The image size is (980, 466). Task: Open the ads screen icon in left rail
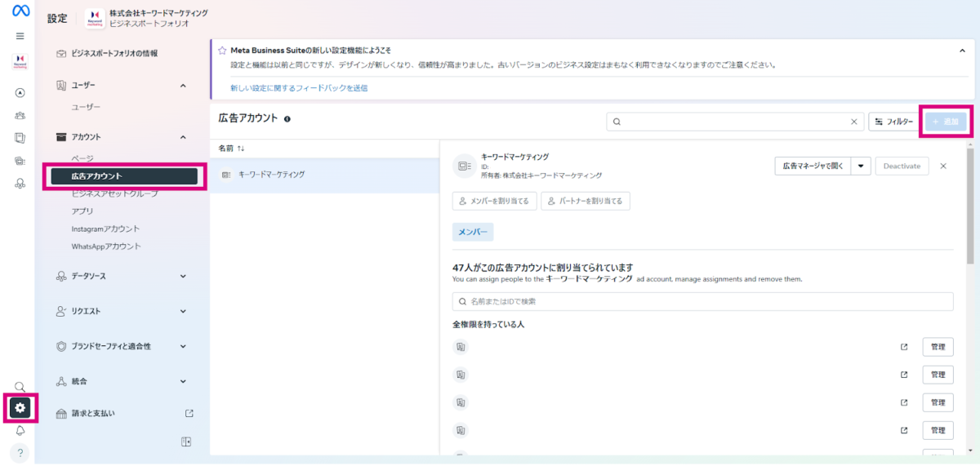pos(20,161)
